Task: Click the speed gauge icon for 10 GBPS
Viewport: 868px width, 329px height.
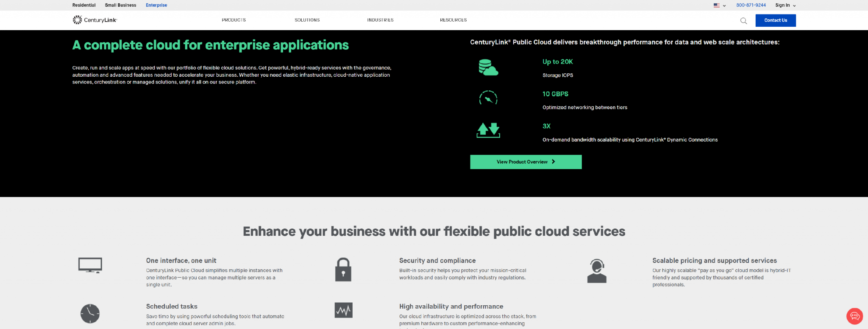Action: point(488,98)
